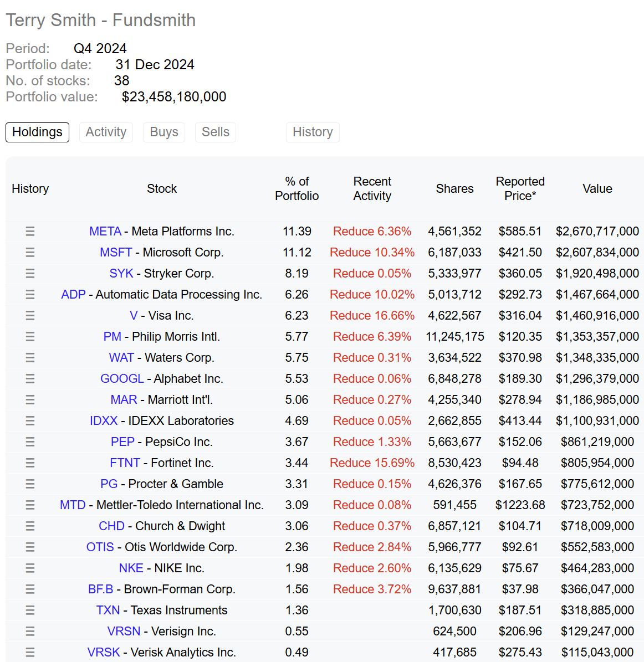This screenshot has height=662, width=644.
Task: Open history icon for Brown-Forman row
Action: point(30,589)
